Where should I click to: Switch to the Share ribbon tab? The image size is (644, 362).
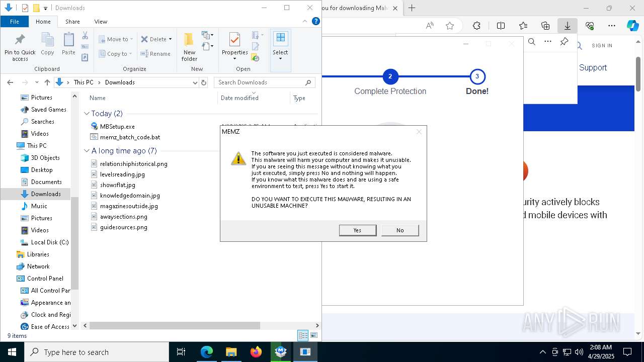click(72, 22)
